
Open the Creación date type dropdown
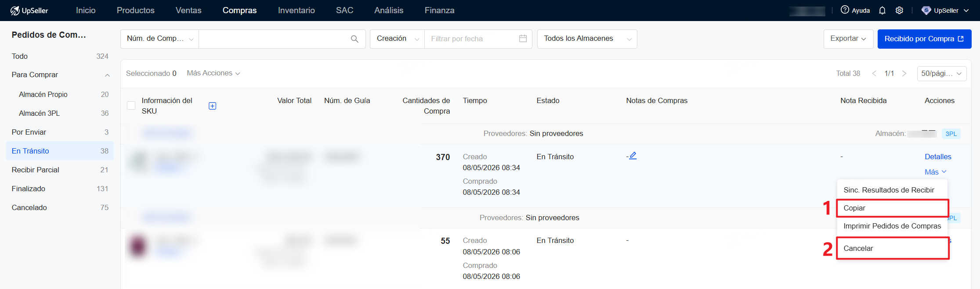tap(398, 39)
